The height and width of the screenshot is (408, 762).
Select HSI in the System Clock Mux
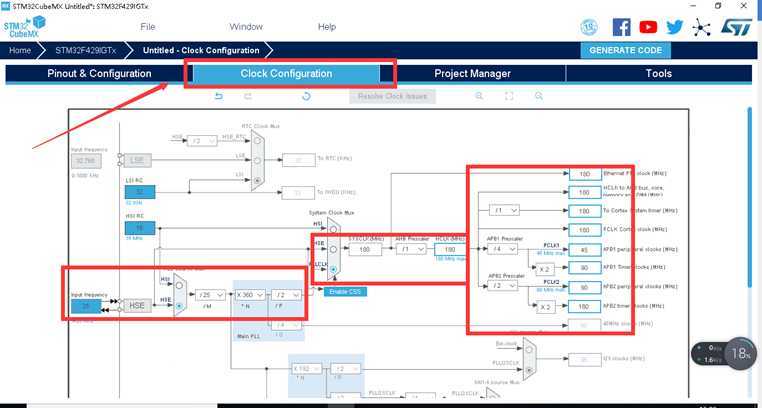coord(333,229)
